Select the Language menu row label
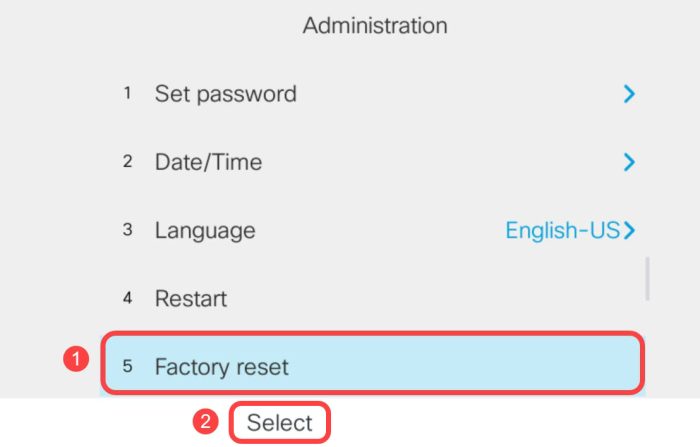The image size is (700, 447). click(x=204, y=230)
